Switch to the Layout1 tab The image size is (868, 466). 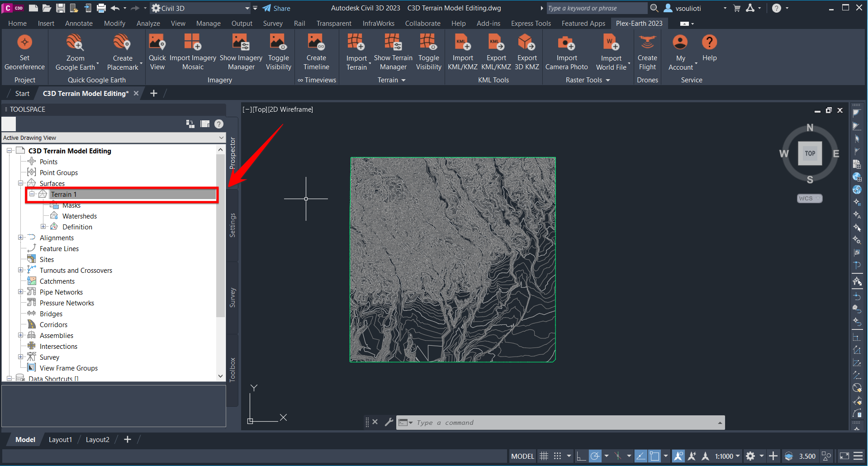(x=60, y=439)
